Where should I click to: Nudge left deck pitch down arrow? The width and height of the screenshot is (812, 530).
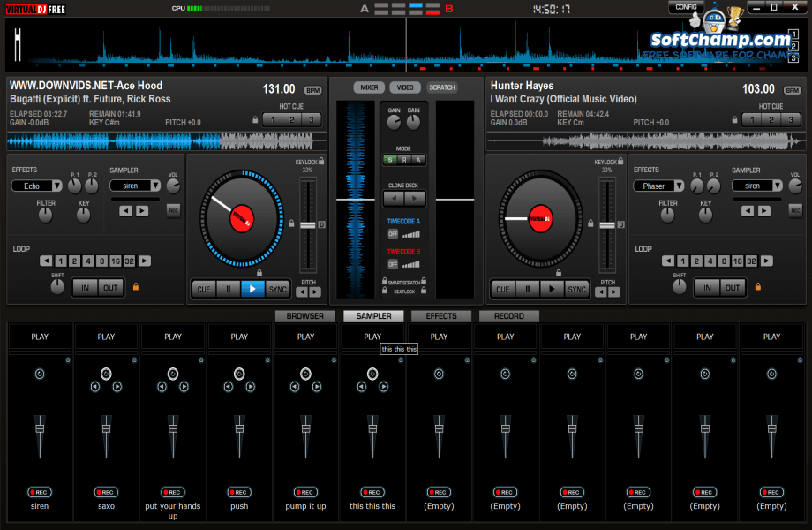[301, 292]
